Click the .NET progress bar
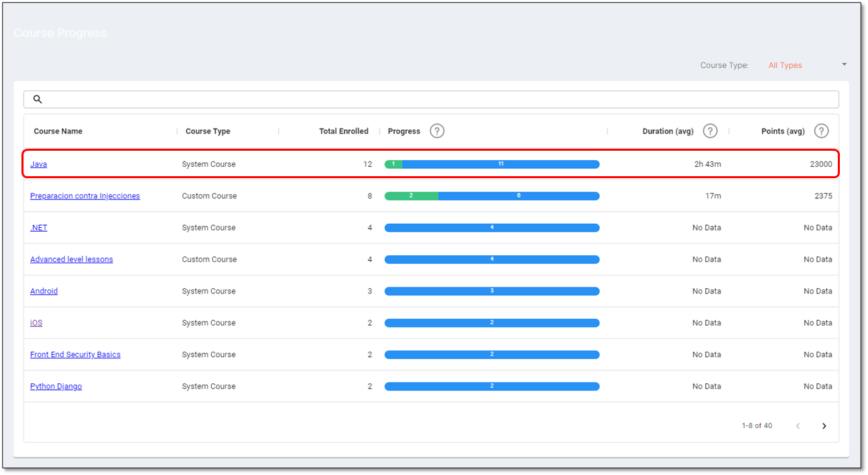 (x=492, y=228)
